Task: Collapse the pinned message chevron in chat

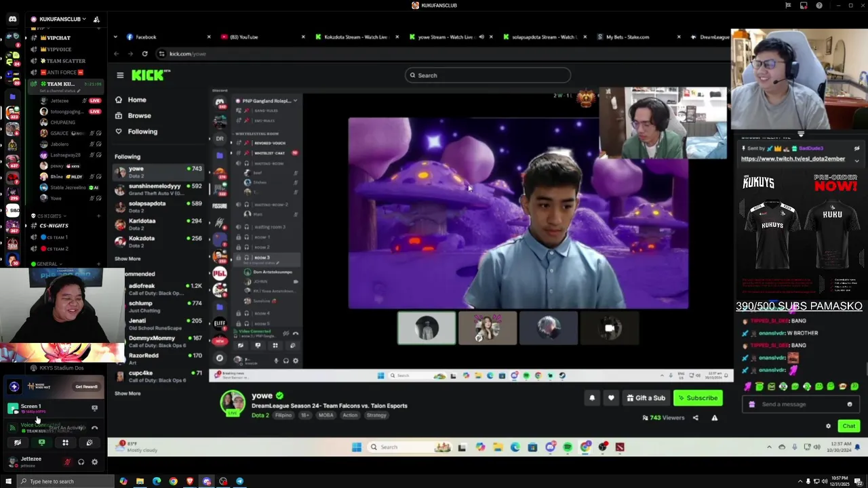Action: (856, 161)
